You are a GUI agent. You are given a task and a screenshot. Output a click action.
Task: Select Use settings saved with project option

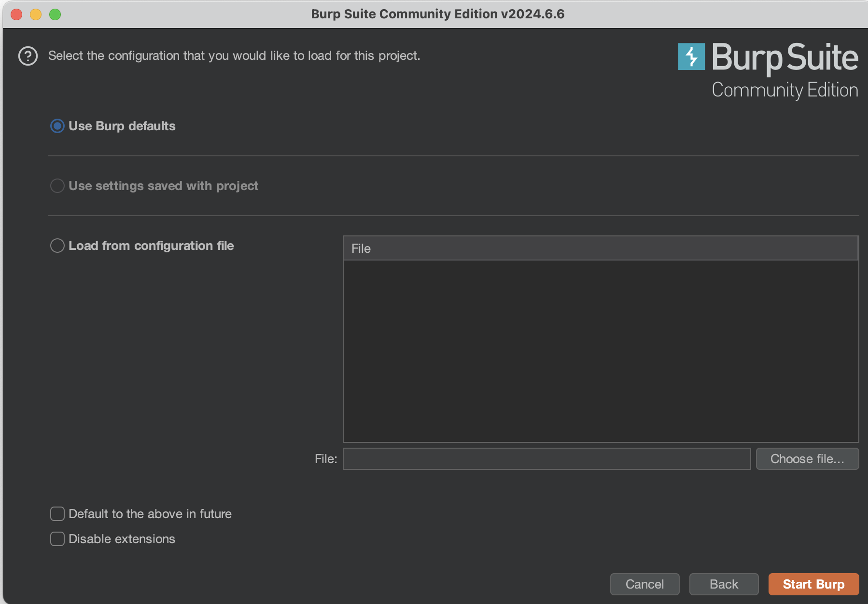(x=57, y=186)
